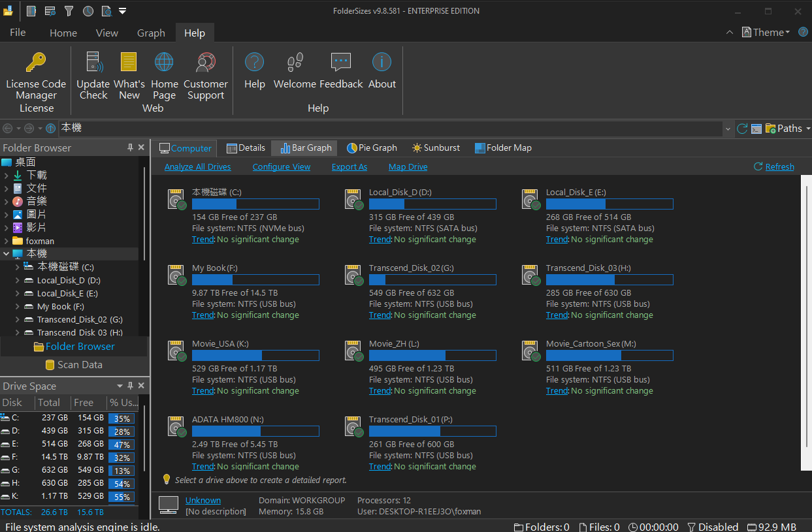Open the quick access toolbar customize arrow
Viewport: 812px width, 532px height.
tap(123, 11)
